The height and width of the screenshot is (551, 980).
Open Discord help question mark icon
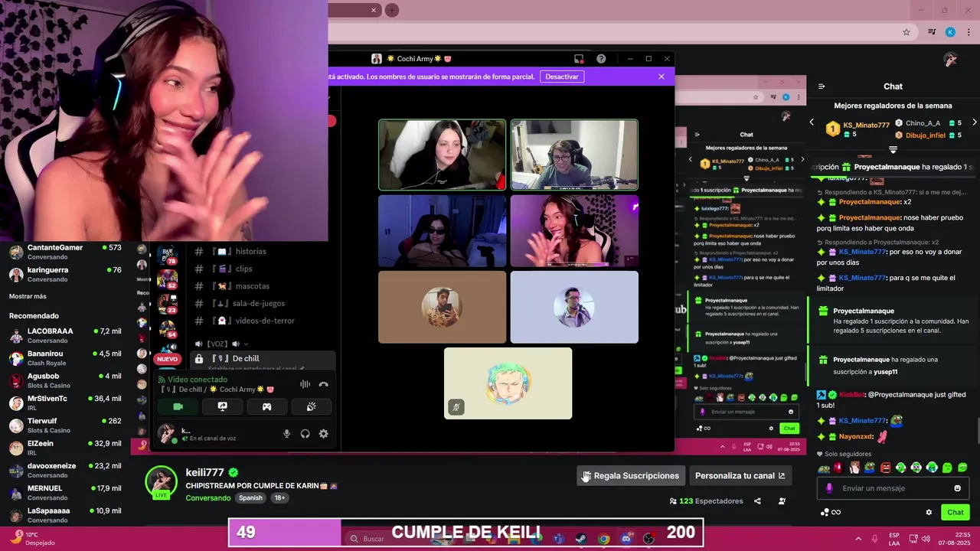tap(601, 59)
